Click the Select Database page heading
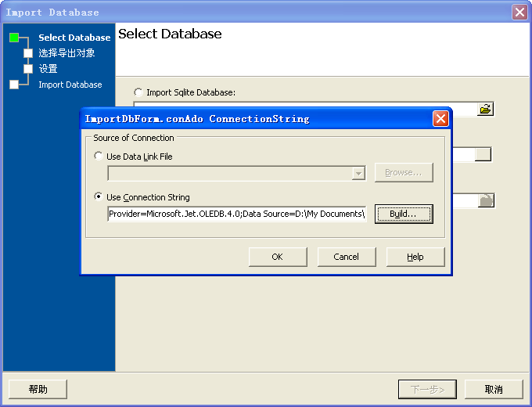Image resolution: width=532 pixels, height=407 pixels. [x=170, y=34]
